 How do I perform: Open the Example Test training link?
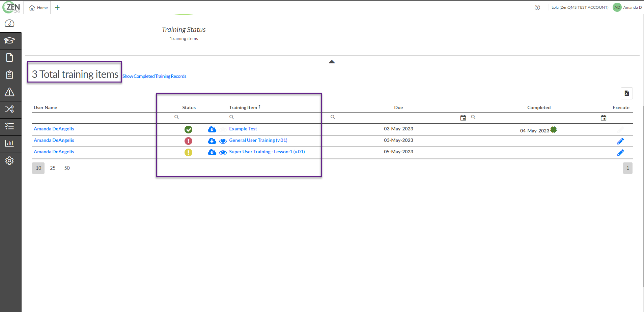pos(243,129)
